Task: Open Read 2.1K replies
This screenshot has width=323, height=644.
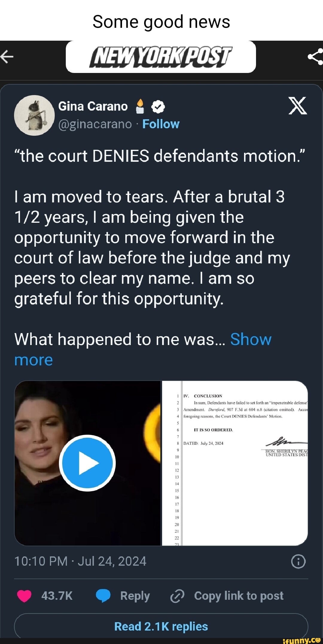Action: pos(161,626)
